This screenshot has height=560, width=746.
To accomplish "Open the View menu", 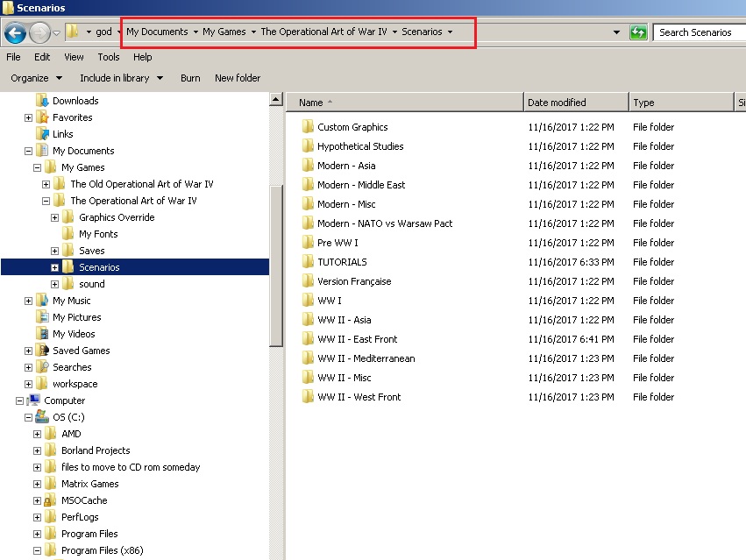I will point(74,57).
